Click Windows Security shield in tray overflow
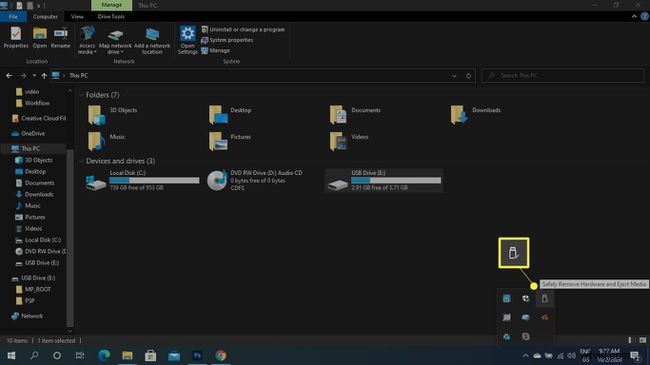 tap(526, 299)
